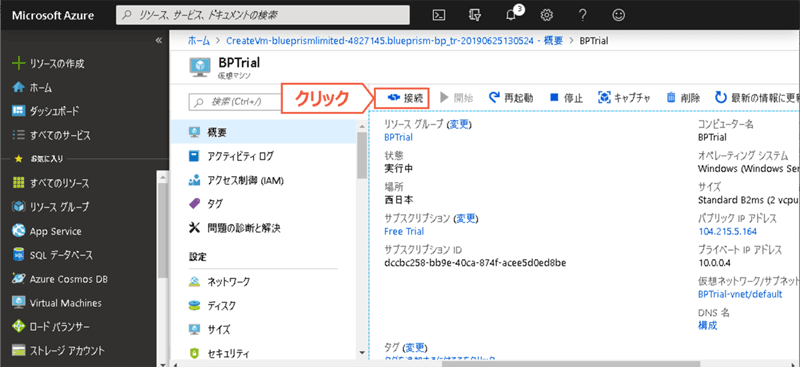800x367 pixels.
Task: Click キャプチャ capture button
Action: (624, 98)
